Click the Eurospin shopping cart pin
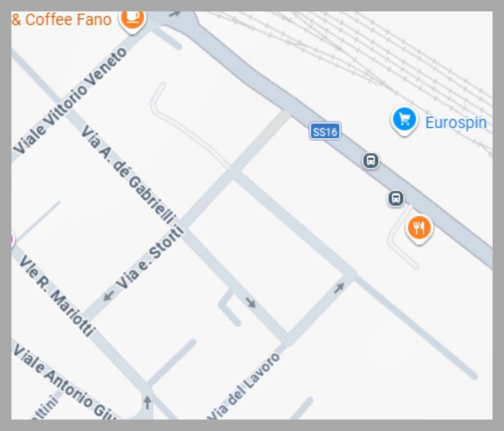504x431 pixels. (404, 120)
